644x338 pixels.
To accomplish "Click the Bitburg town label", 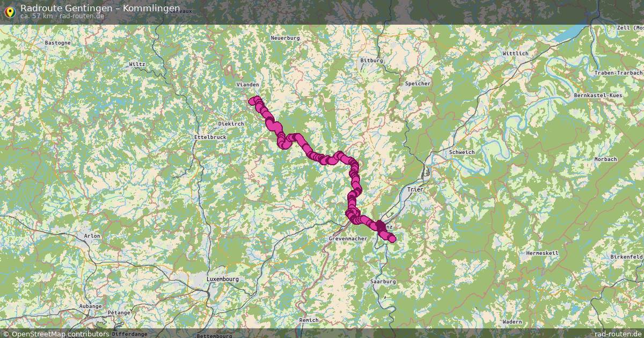I will 372,60.
